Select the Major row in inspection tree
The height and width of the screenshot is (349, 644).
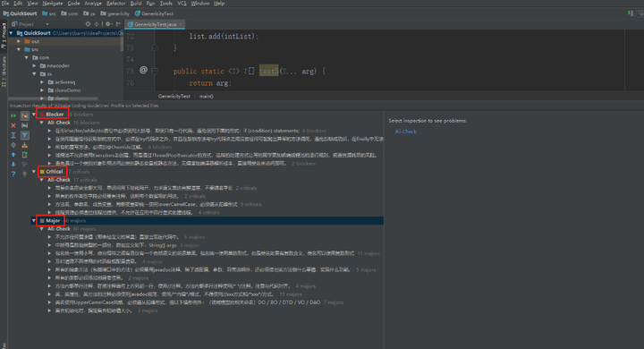[208, 221]
